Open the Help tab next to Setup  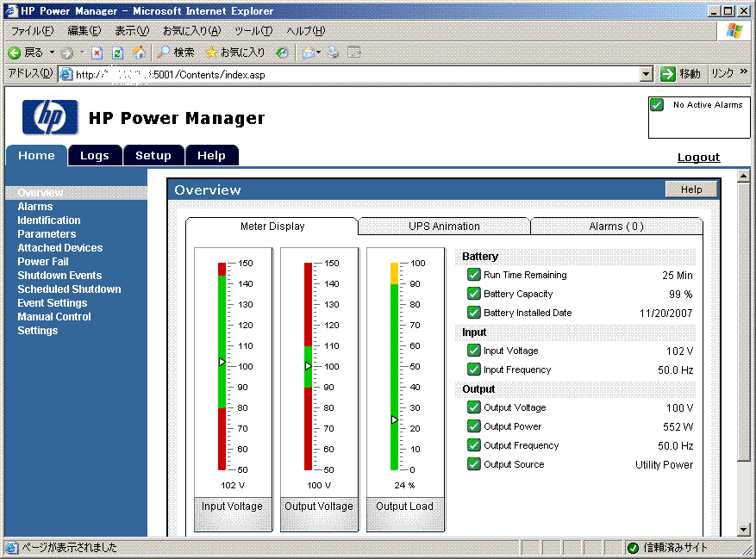click(212, 156)
